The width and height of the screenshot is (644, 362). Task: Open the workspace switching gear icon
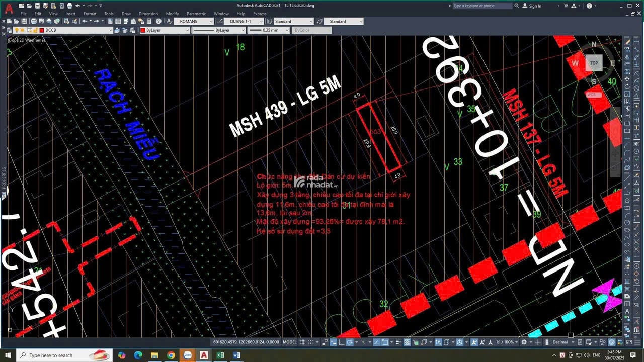tap(524, 342)
